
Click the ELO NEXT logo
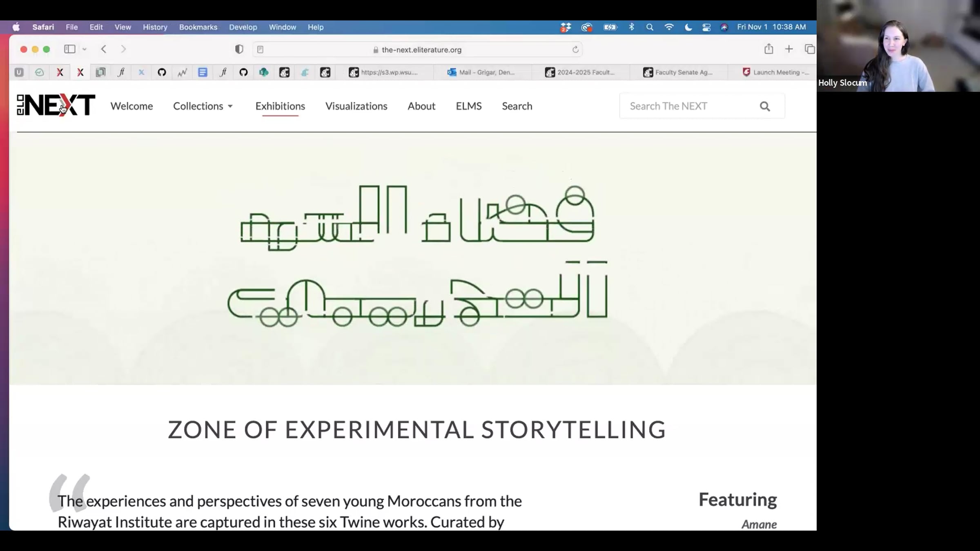click(56, 106)
